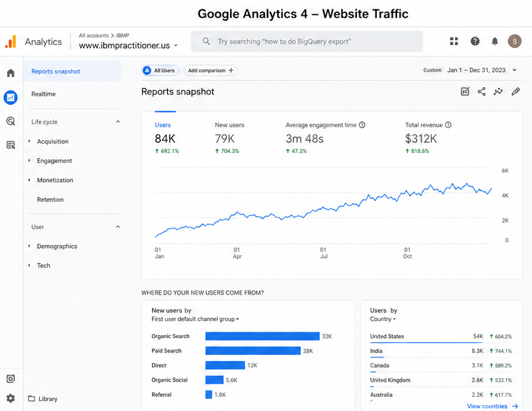Click the Canada country row
The height and width of the screenshot is (411, 532).
(441, 366)
